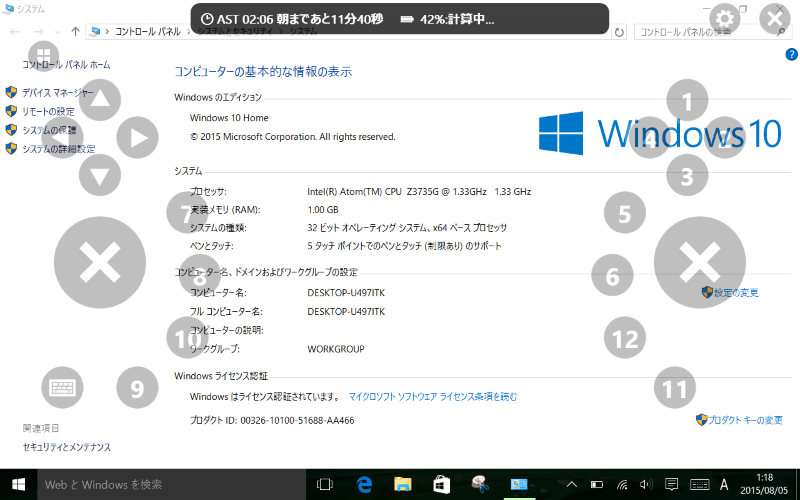This screenshot has height=500, width=800.
Task: Tap overlay button number 7
Action: (x=187, y=213)
